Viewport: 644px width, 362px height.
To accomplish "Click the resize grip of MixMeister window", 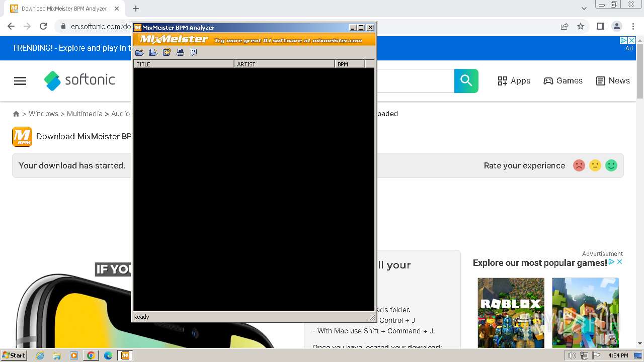I will pos(372,317).
